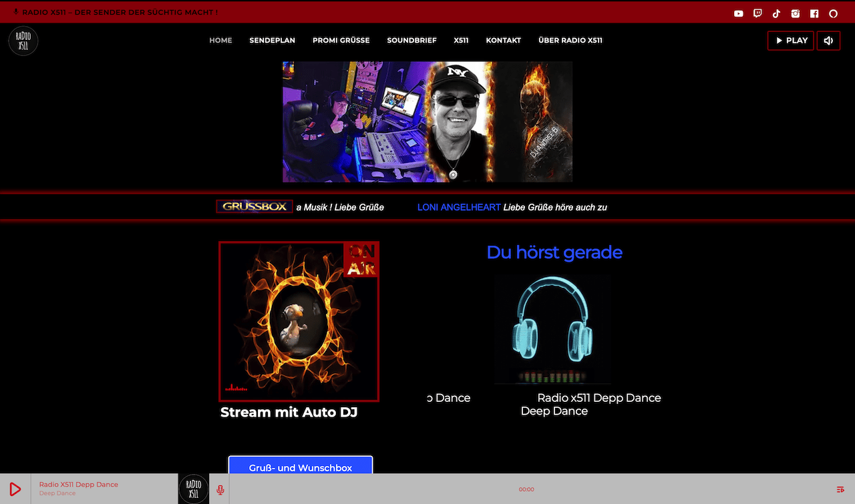Open the SOUNDBRIEF menu item

412,40
